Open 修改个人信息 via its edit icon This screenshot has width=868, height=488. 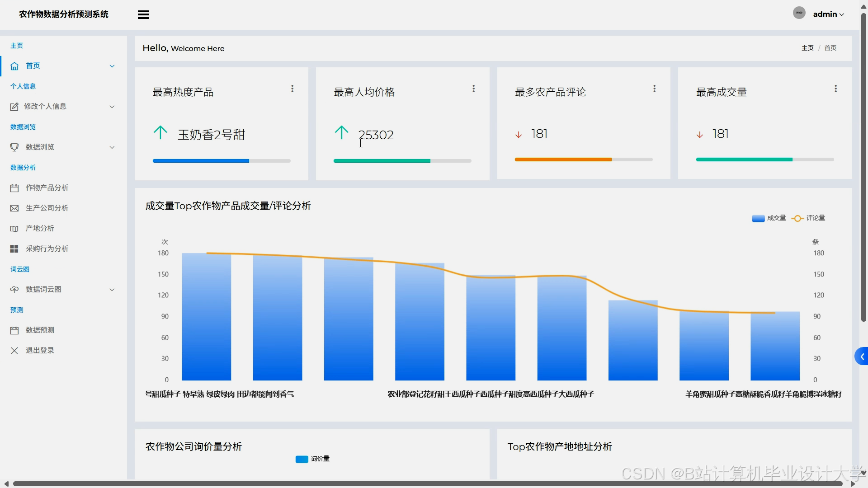pos(14,107)
